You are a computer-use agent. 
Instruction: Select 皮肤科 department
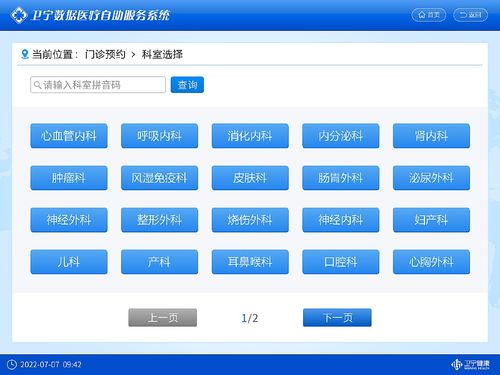pyautogui.click(x=250, y=178)
